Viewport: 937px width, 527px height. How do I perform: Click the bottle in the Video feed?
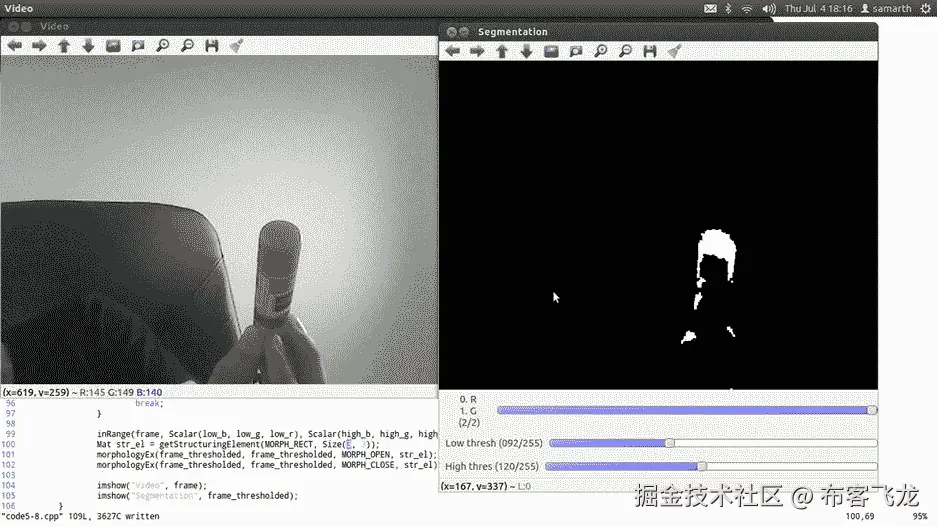[x=278, y=275]
